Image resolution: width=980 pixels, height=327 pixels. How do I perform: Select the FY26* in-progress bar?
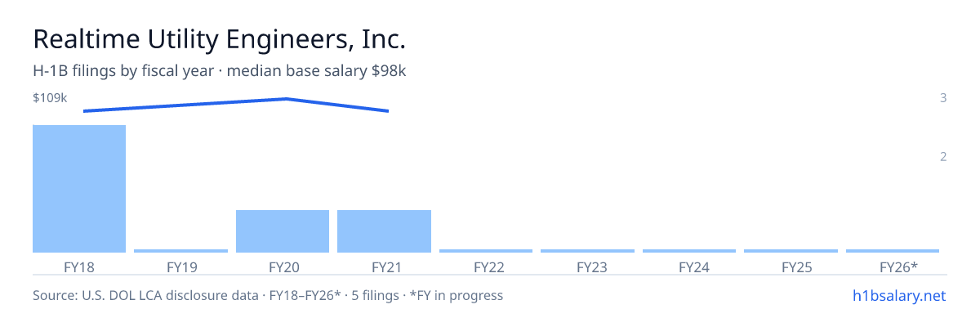coord(893,251)
